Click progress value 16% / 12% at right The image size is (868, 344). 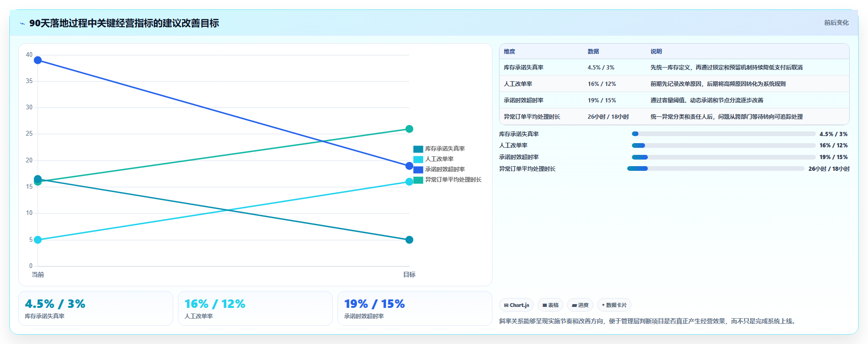[833, 145]
